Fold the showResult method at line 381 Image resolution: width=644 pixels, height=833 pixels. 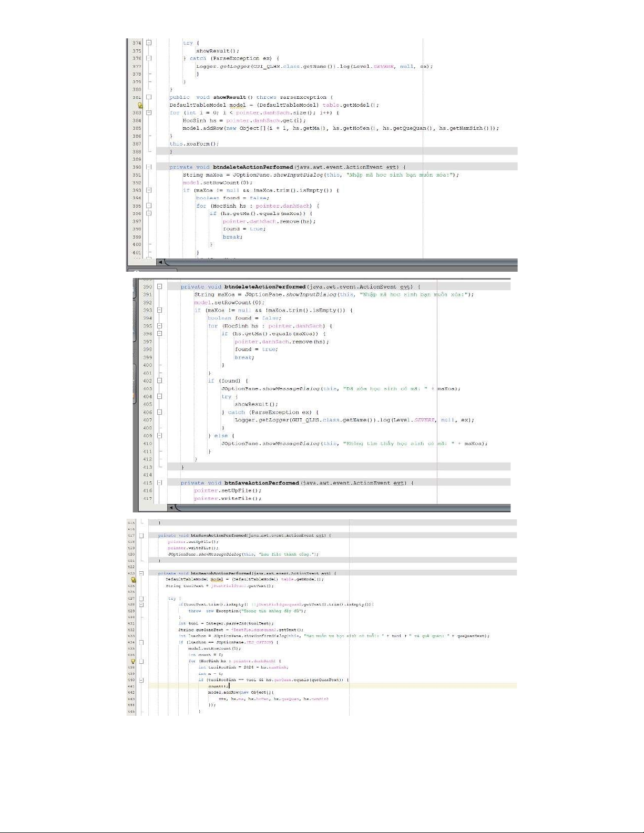[x=149, y=97]
